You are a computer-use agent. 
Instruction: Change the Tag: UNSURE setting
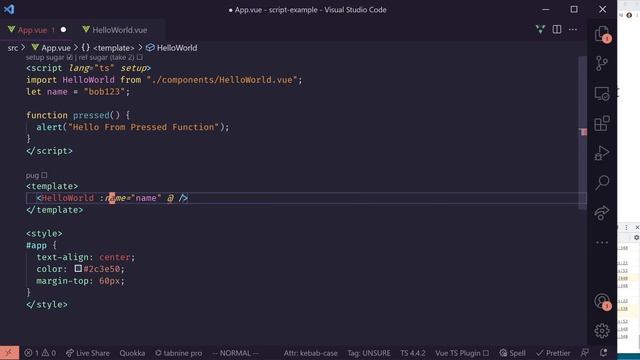click(x=369, y=353)
